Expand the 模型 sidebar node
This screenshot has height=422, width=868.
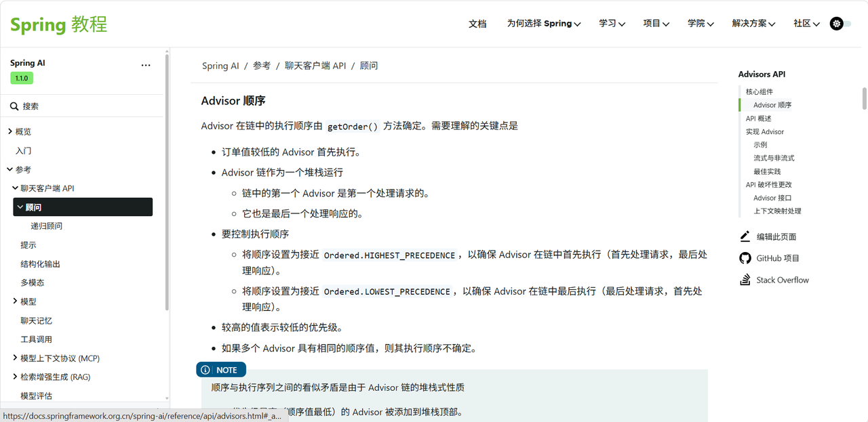click(15, 301)
